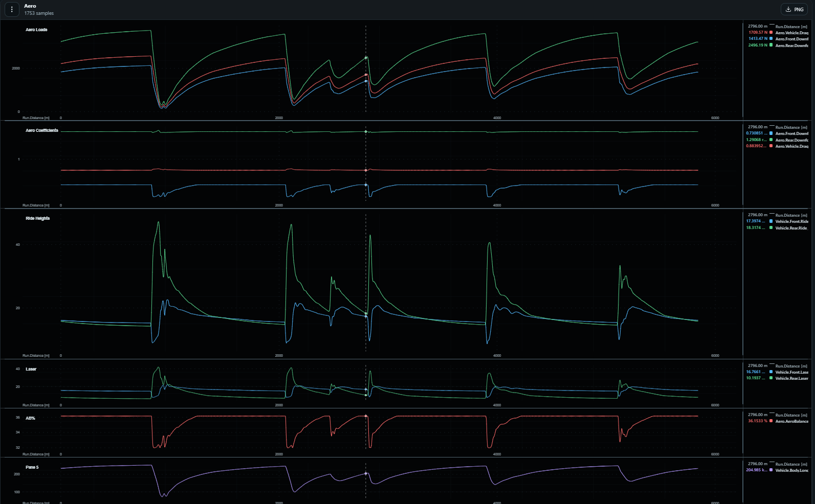Screen dimensions: 815x504
Task: Select the Vehicle.Body.Long legend label
Action: tap(792, 470)
